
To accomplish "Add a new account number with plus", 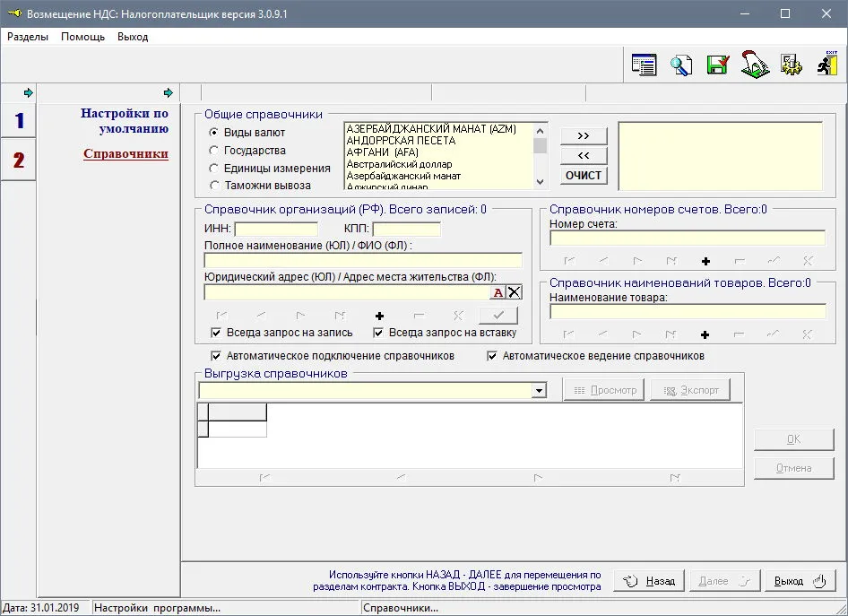I will (705, 261).
